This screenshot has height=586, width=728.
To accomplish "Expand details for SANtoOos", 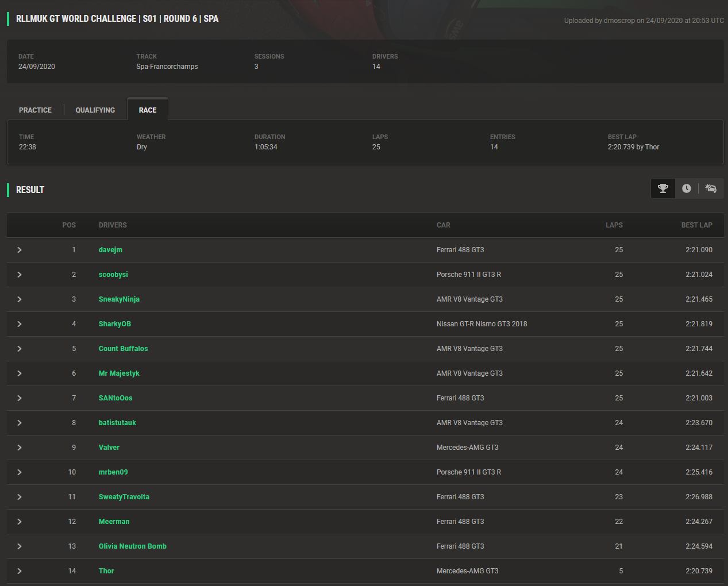I will (x=20, y=398).
